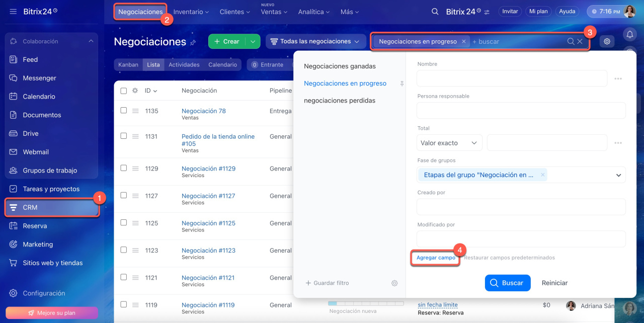
Task: Expand the 'Valor exacto' dropdown
Action: [x=449, y=143]
